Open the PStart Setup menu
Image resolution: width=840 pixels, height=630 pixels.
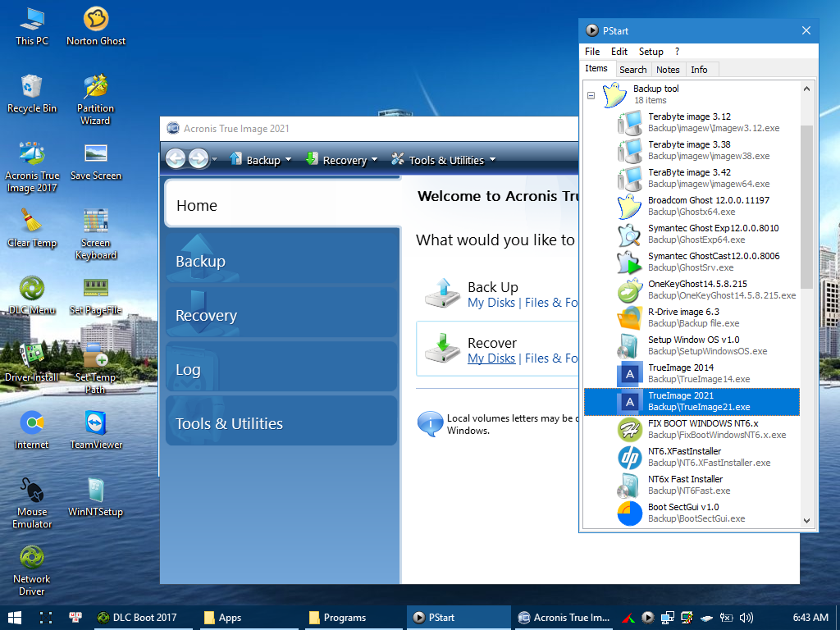tap(651, 52)
